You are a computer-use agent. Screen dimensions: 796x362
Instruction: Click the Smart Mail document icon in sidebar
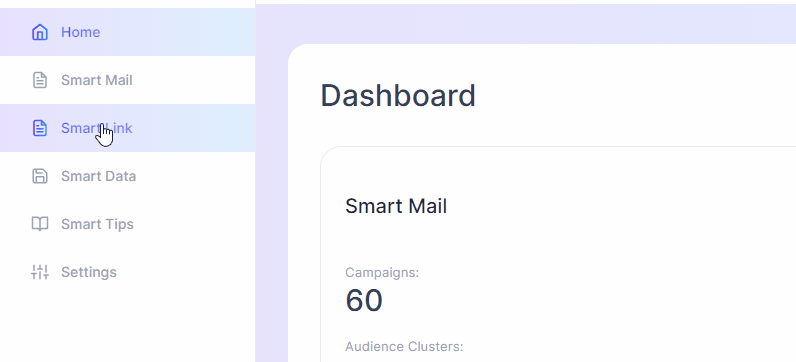(x=40, y=80)
